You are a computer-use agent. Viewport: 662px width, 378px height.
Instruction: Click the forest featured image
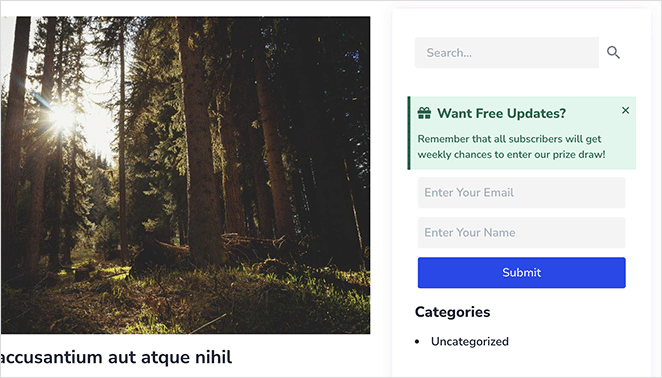(x=185, y=175)
